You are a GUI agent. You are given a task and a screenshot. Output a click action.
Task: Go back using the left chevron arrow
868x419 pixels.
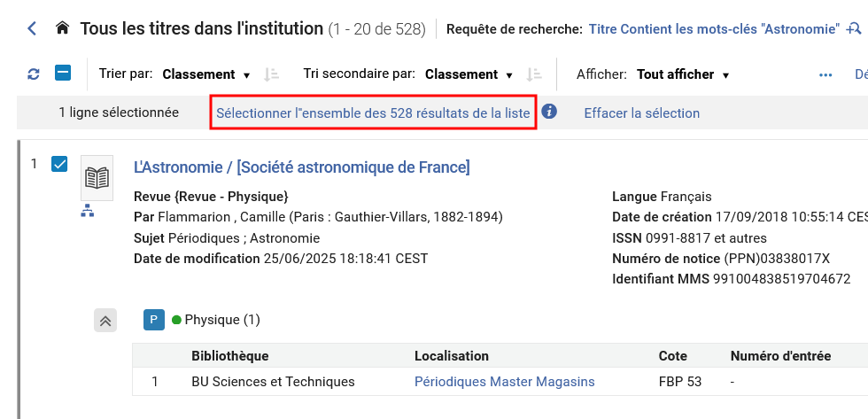point(33,29)
